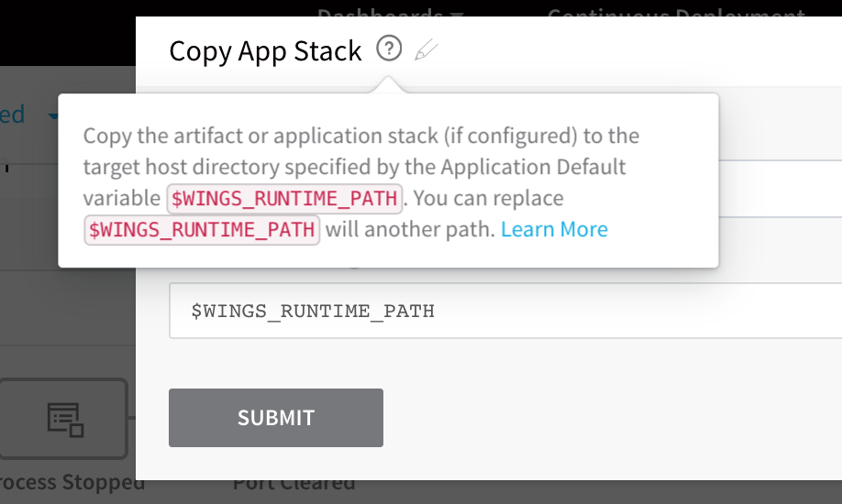Select the Process Stopped workflow step icon
Image resolution: width=842 pixels, height=504 pixels.
click(x=64, y=419)
